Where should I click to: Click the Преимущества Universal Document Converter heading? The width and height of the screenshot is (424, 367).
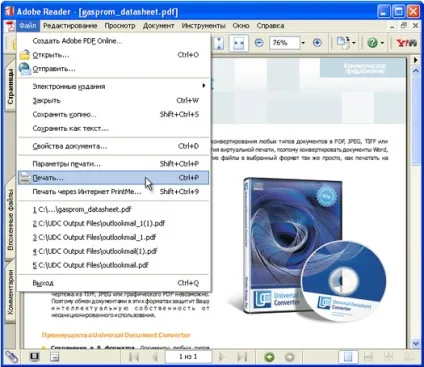click(x=116, y=335)
